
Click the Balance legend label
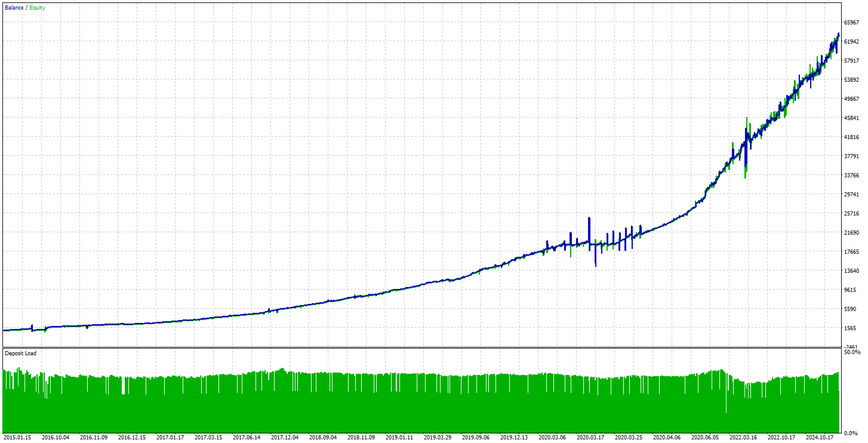coord(14,8)
